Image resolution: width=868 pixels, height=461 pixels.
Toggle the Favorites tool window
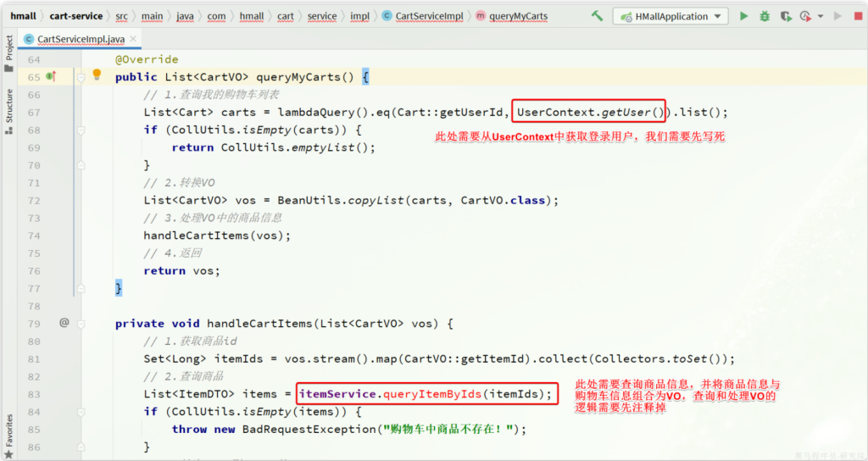click(x=8, y=434)
